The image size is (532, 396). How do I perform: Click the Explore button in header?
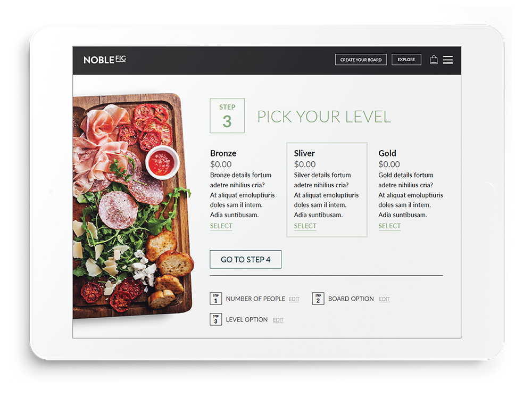point(406,60)
